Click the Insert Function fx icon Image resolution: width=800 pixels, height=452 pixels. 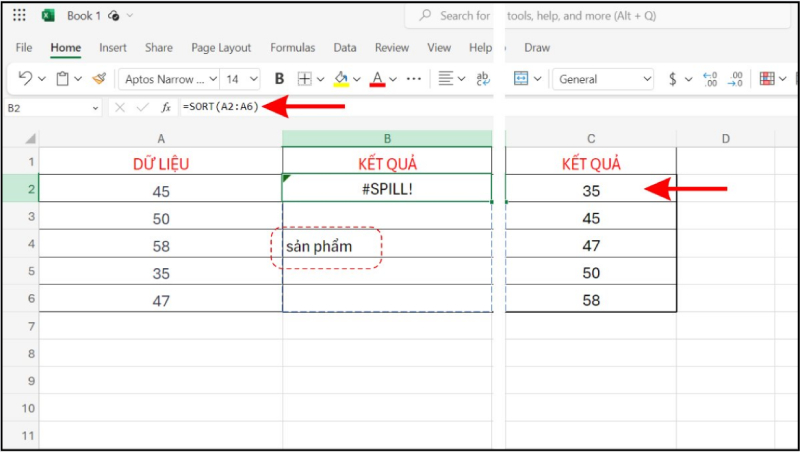click(166, 107)
